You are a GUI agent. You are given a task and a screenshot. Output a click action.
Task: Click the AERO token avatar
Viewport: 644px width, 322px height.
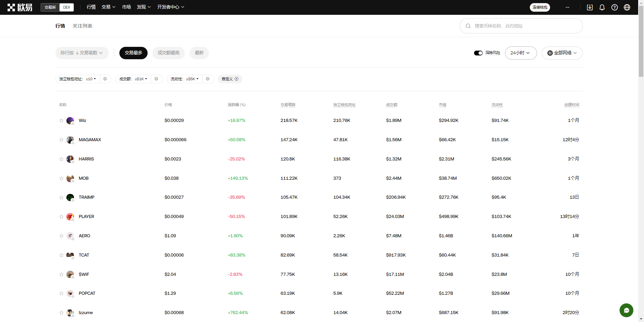coord(70,236)
